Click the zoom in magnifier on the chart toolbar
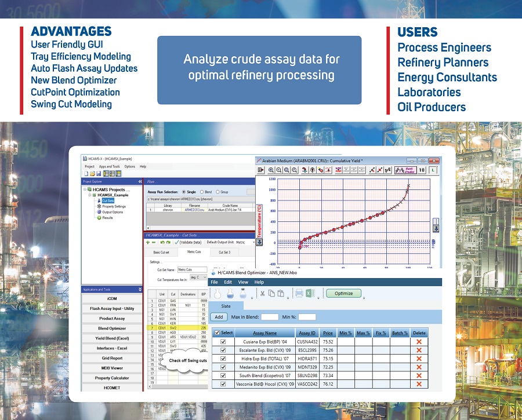 tap(271, 170)
